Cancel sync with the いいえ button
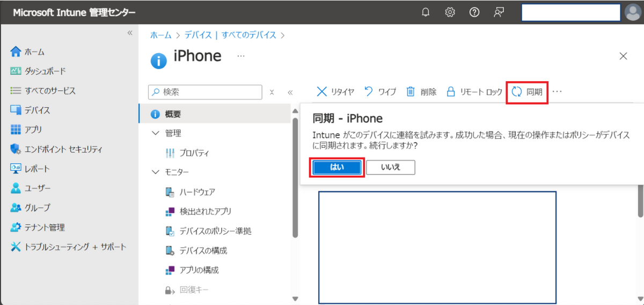 coord(391,168)
